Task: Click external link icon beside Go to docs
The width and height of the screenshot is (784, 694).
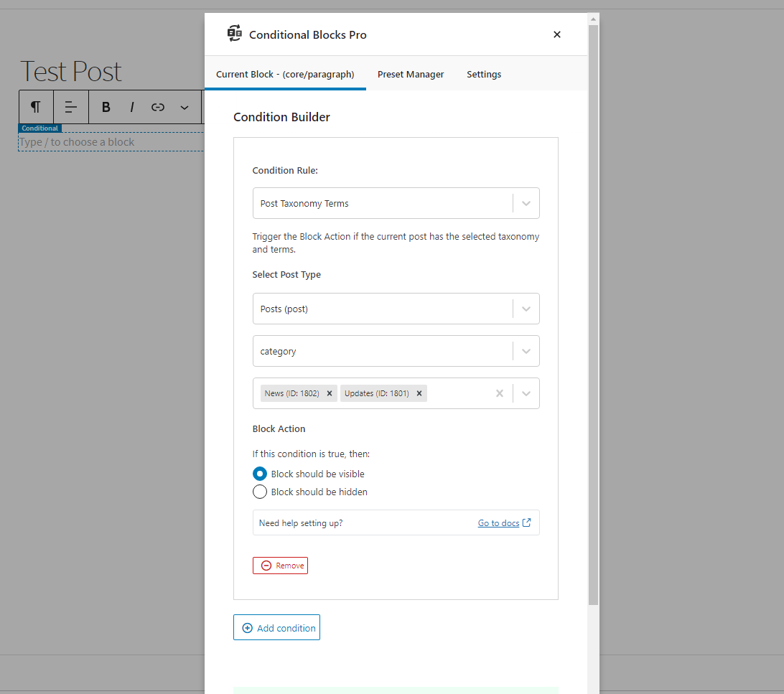Action: 526,522
